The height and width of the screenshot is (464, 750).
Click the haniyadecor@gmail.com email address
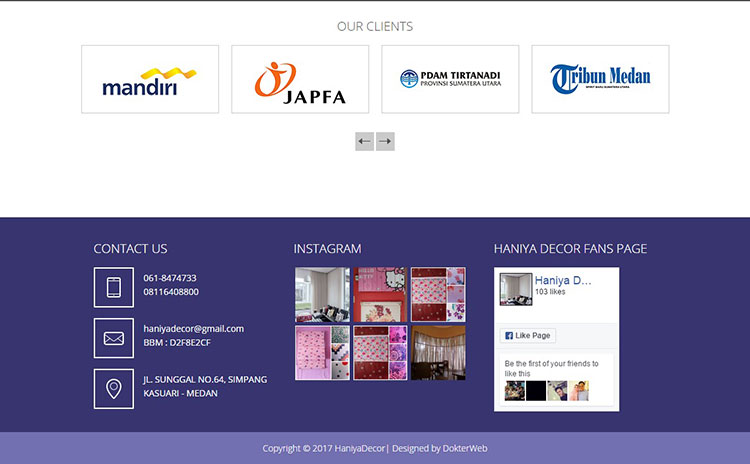193,328
